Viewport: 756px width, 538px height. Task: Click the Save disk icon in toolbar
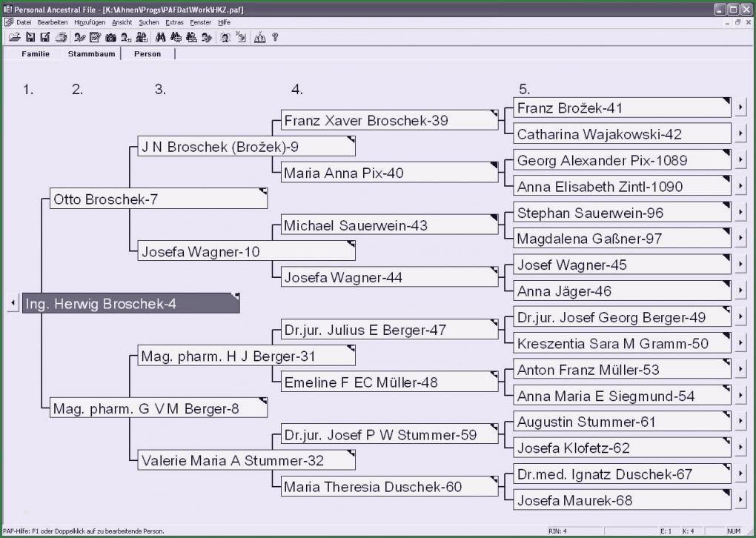[30, 37]
